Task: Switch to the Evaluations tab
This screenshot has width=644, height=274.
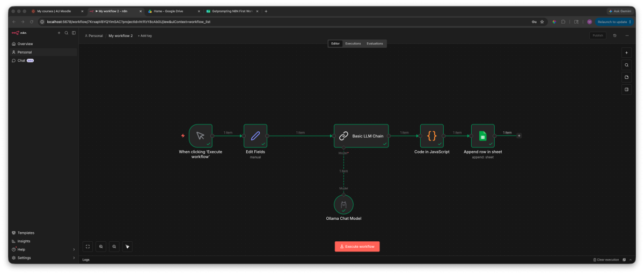Action: 375,43
